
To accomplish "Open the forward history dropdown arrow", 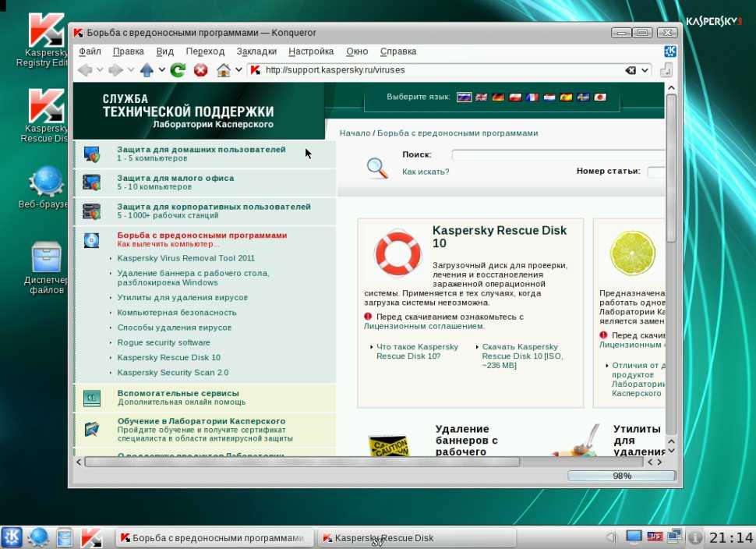I will (131, 70).
